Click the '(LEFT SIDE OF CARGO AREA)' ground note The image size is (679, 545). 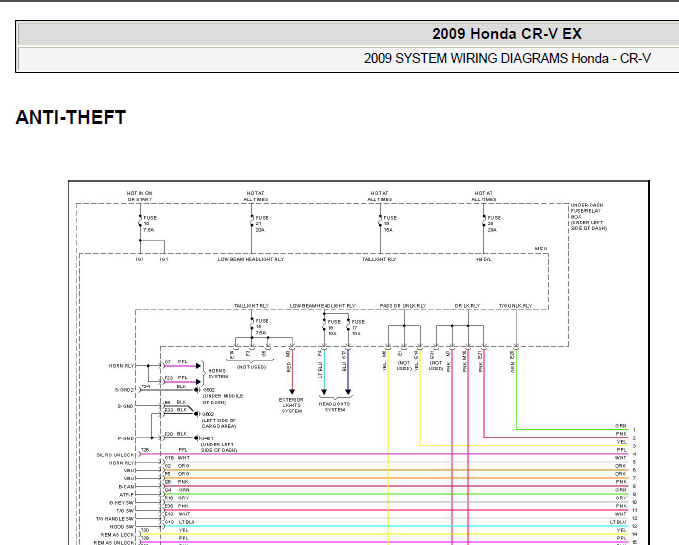pos(219,423)
